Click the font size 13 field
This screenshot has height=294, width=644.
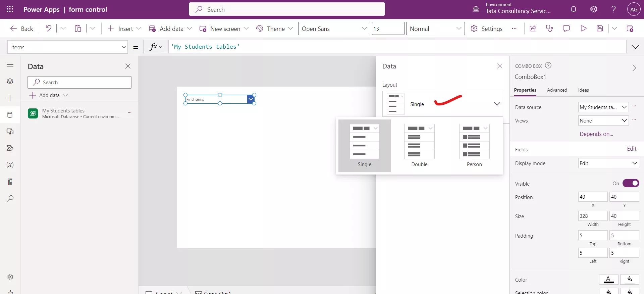[388, 29]
